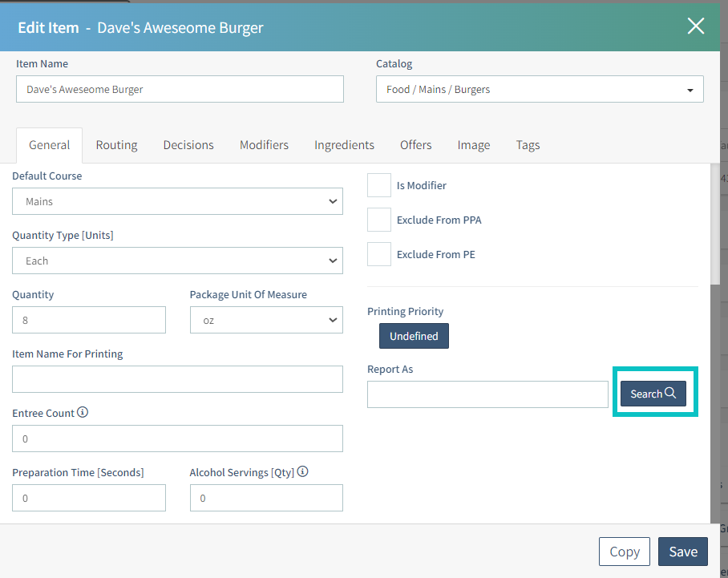Open the Quantity Type Units dropdown
The width and height of the screenshot is (728, 578).
pyautogui.click(x=177, y=261)
